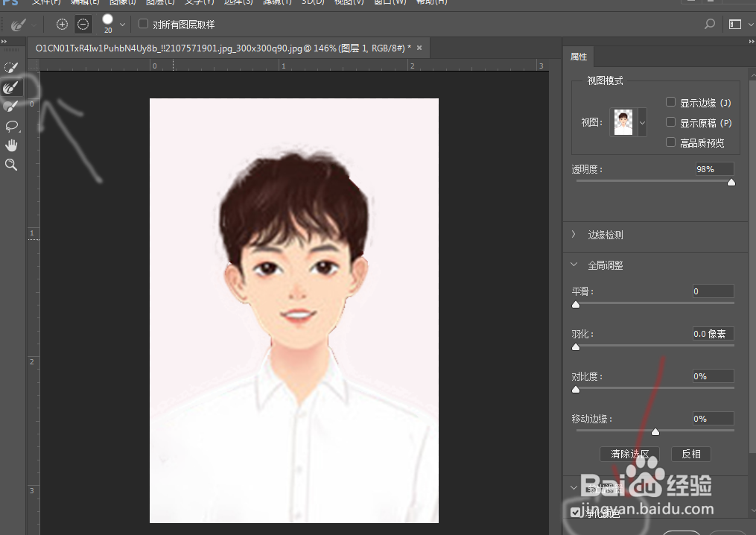Click the 平滑 slider handle

click(576, 305)
